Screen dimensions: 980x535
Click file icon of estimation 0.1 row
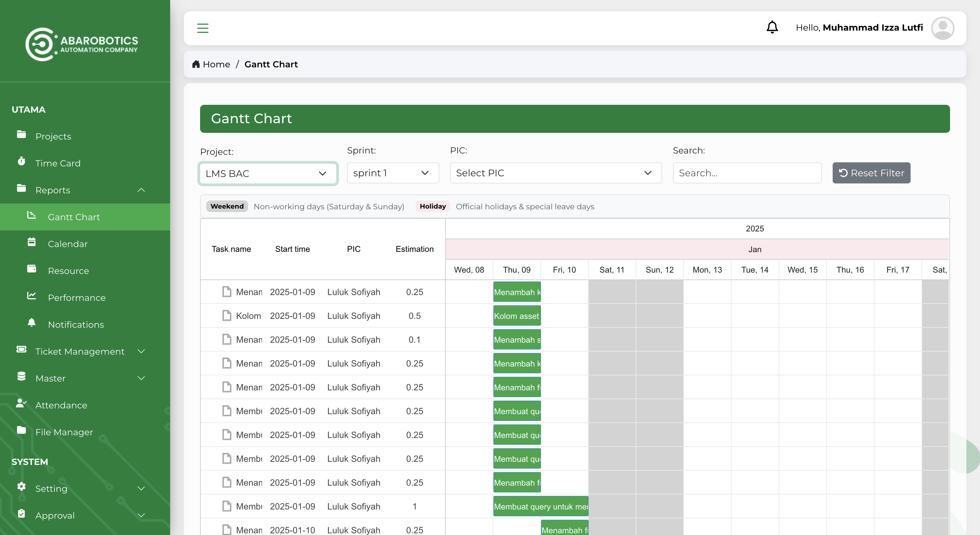227,339
